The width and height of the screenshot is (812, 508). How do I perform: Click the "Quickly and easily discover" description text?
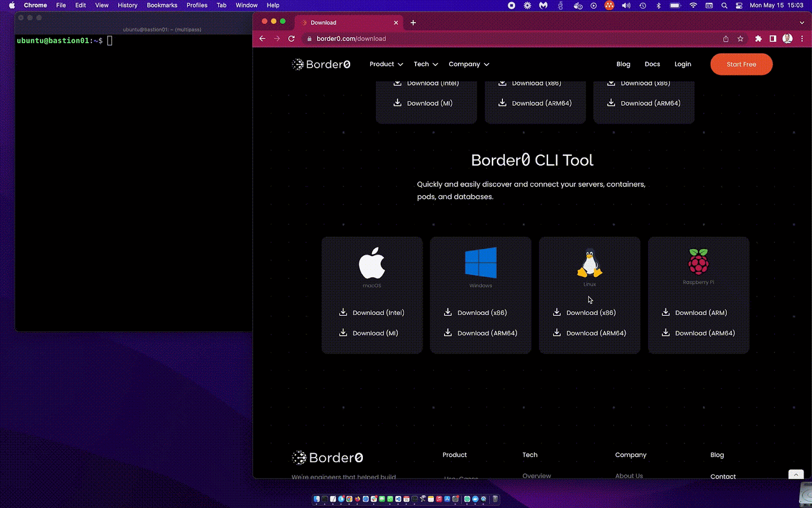[x=531, y=190]
